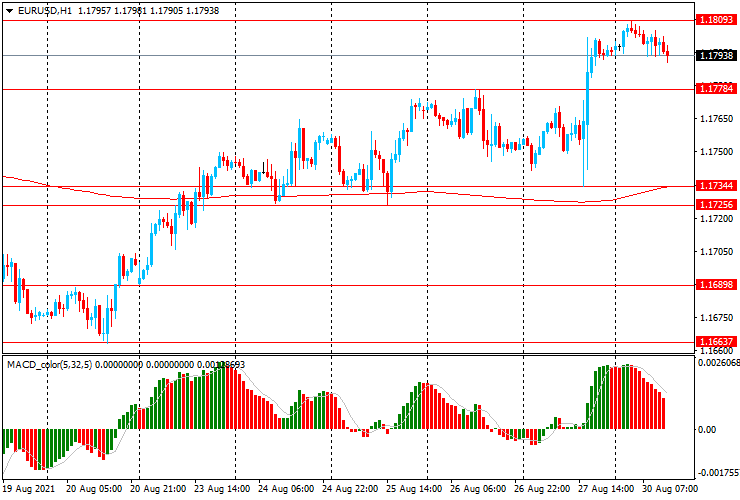This screenshot has width=740, height=500.
Task: Click the 19 Aug 2021 time label
Action: click(28, 489)
